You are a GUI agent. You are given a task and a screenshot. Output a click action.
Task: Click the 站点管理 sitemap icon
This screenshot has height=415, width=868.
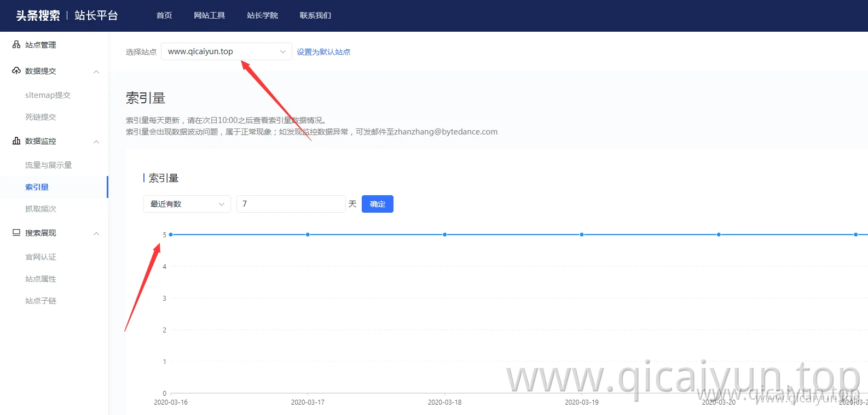(16, 45)
